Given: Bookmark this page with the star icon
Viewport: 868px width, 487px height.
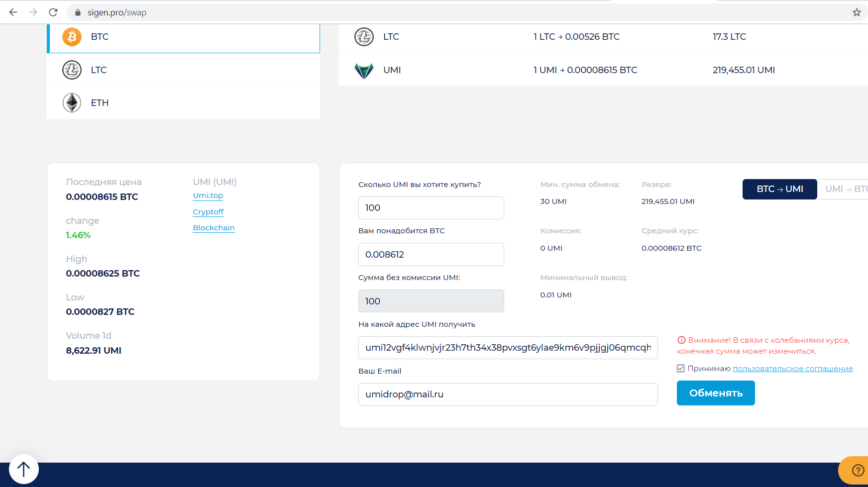Looking at the screenshot, I should coord(857,12).
